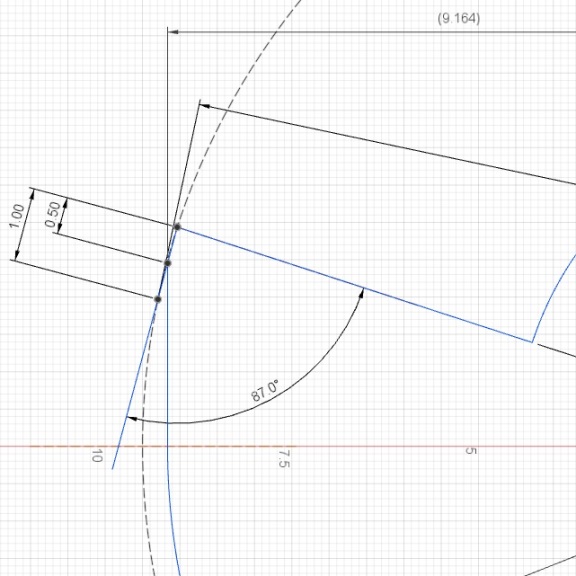Select the blue curved arc at the bottom
576x576 pixels.
point(172,522)
